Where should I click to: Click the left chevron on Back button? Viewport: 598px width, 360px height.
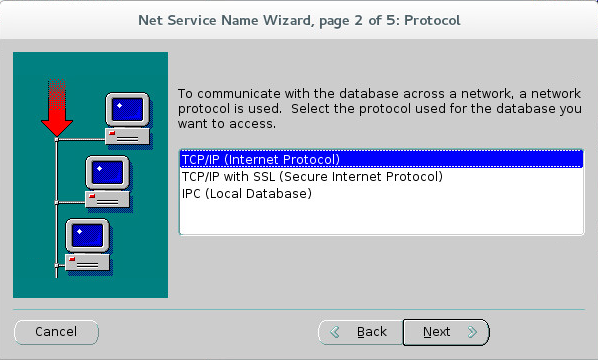(335, 332)
